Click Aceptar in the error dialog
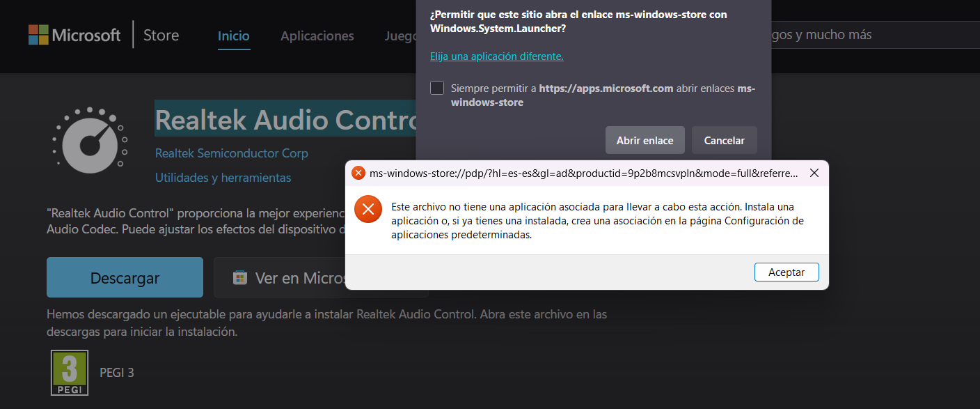980x409 pixels. point(787,272)
